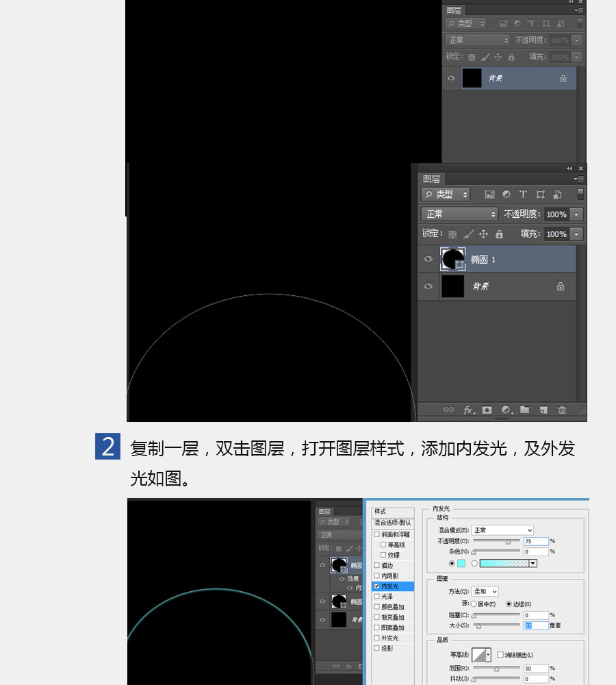This screenshot has width=616, height=685.
Task: Enable 消除锯齿 anti-alias checkbox
Action: coord(500,655)
